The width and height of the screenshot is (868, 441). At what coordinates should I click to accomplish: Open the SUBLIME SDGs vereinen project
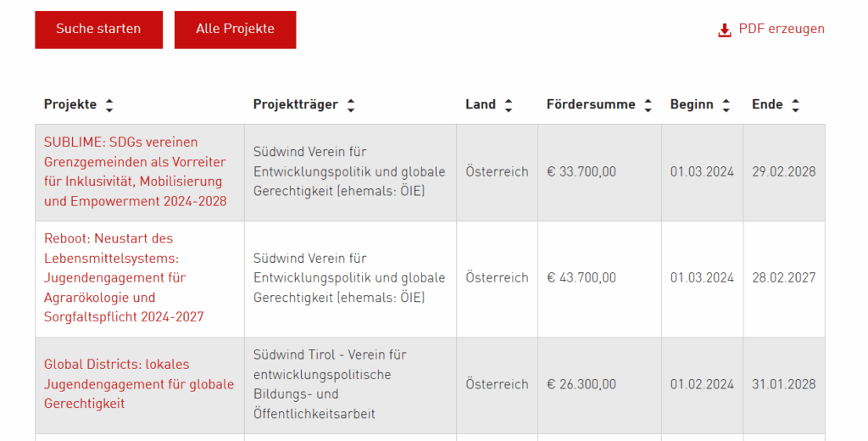pos(135,172)
